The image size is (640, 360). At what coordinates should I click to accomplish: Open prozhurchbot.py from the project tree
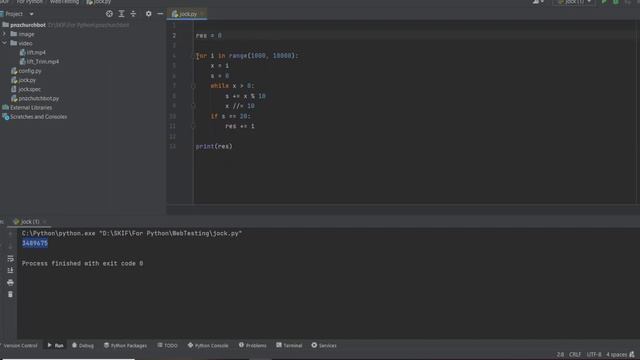coord(35,98)
